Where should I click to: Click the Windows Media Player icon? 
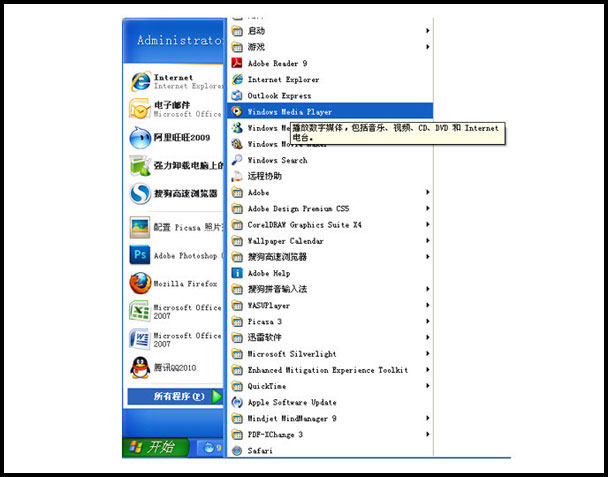(237, 112)
